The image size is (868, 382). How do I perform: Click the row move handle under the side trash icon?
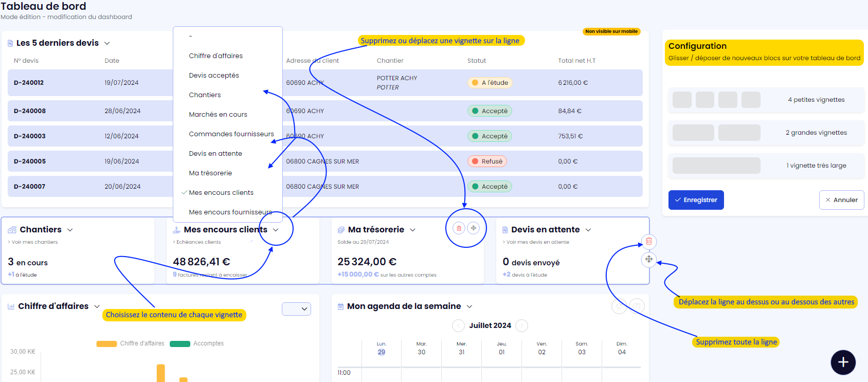(649, 259)
